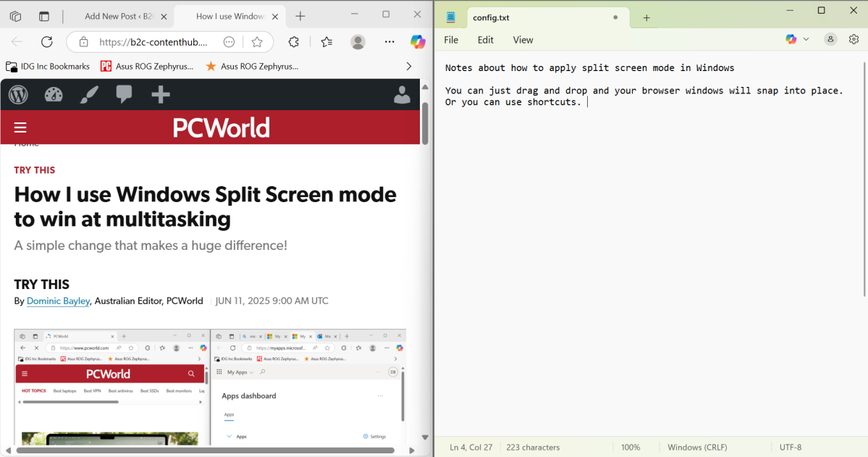Click the unsaved dot on config.txt tab
Viewport: 868px width, 457px height.
point(615,17)
